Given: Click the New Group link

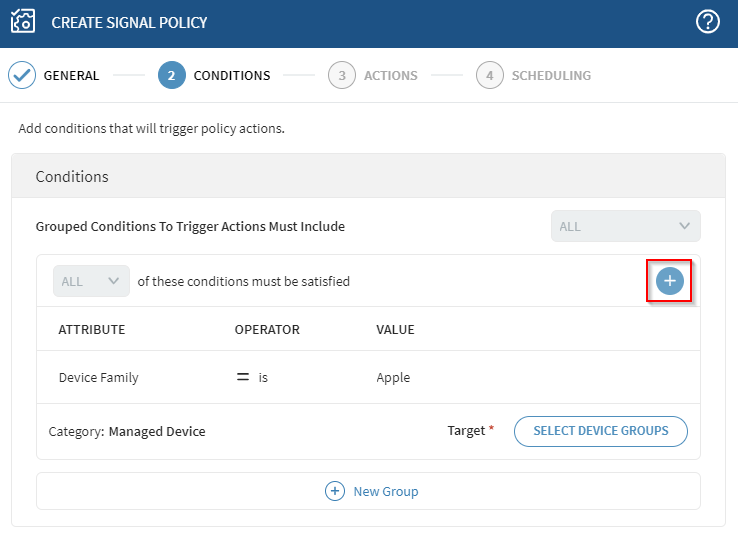Looking at the screenshot, I should [385, 491].
